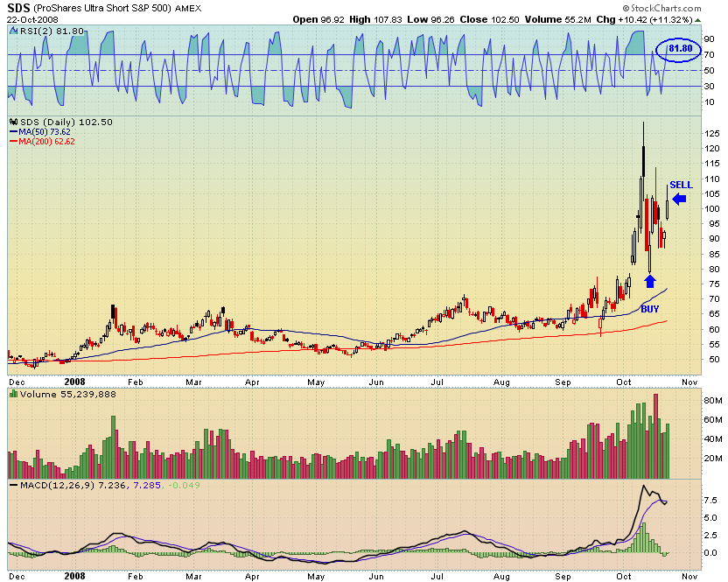Click the red line marker before MA(200)
The height and width of the screenshot is (582, 728).
coord(14,142)
